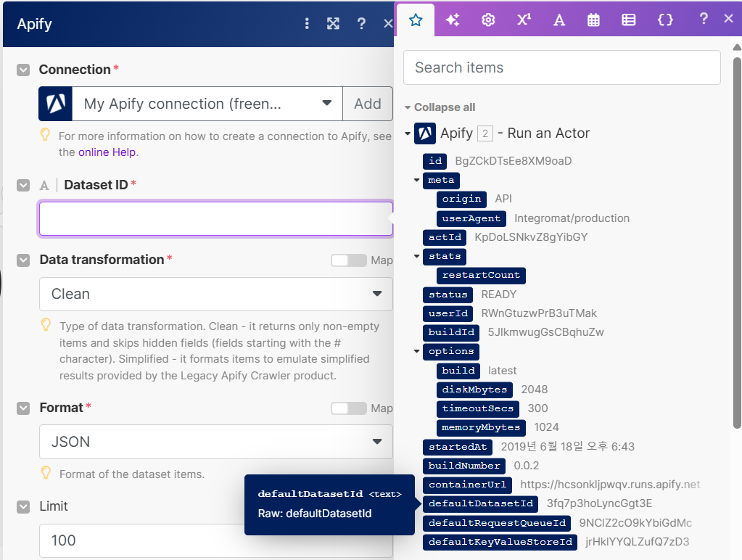Toggle the Dataset ID field collapse checkbox
The image size is (742, 560).
pos(23,185)
